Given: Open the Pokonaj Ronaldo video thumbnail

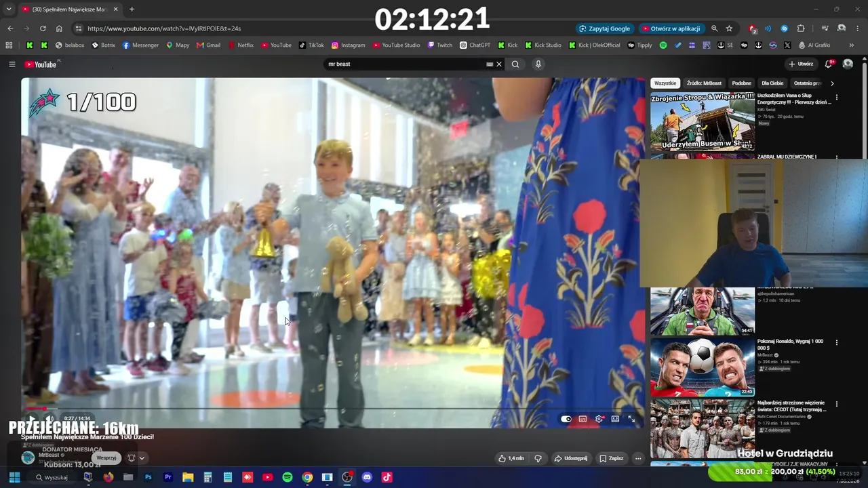Looking at the screenshot, I should coord(703,367).
